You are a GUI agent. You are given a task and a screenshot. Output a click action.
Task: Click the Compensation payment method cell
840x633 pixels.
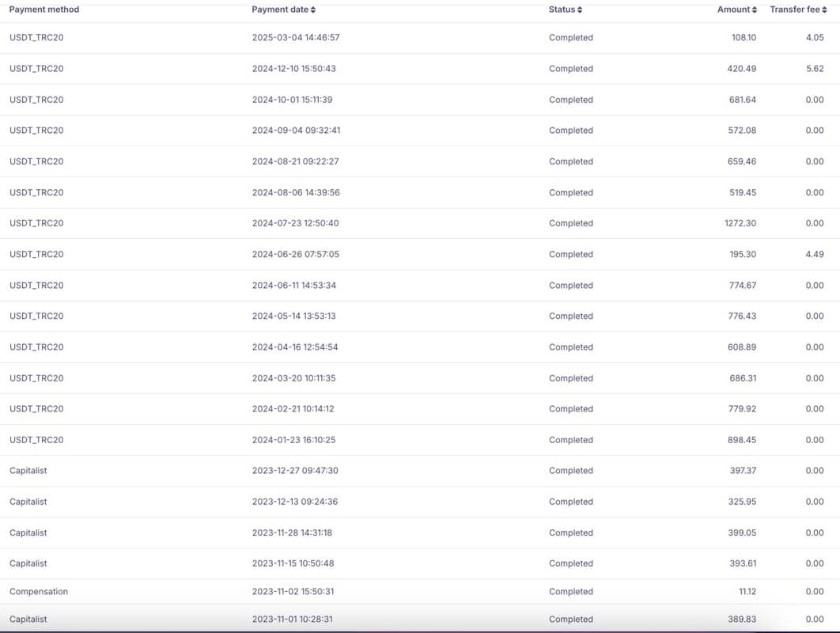(x=39, y=592)
